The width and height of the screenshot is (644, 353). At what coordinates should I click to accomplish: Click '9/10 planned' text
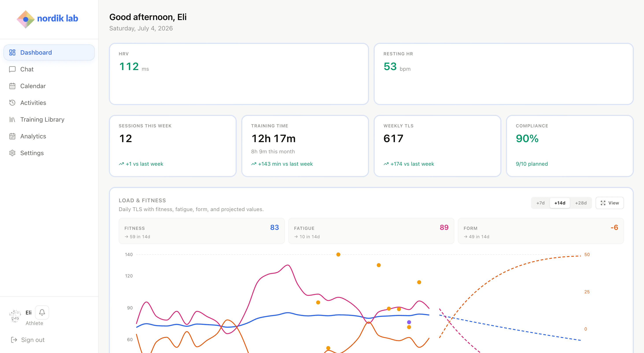coord(532,164)
